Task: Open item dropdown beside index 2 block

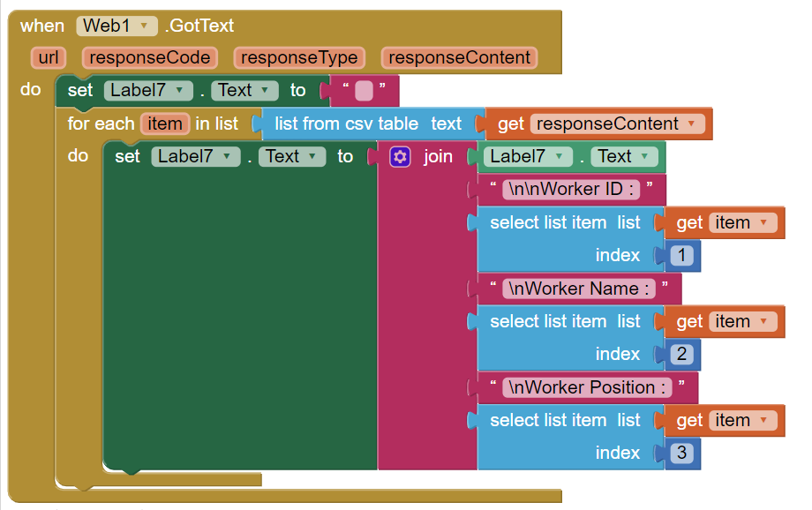Action: (x=763, y=322)
